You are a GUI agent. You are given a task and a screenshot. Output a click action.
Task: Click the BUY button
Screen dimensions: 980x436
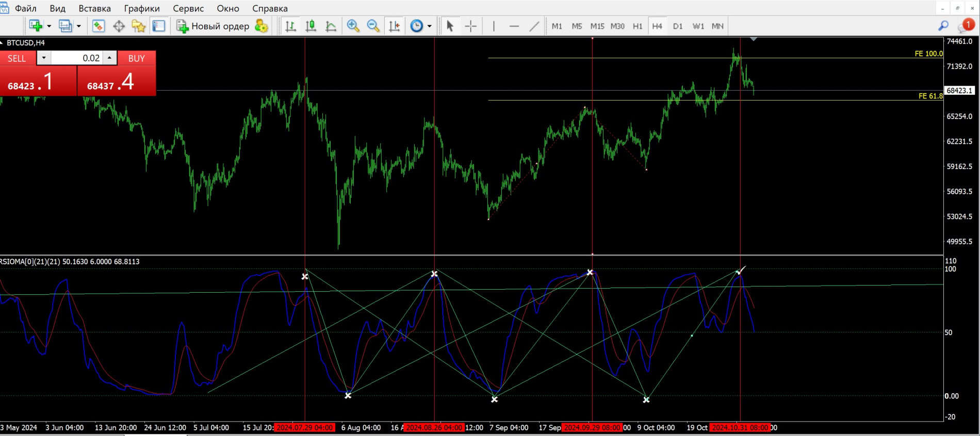coord(137,58)
